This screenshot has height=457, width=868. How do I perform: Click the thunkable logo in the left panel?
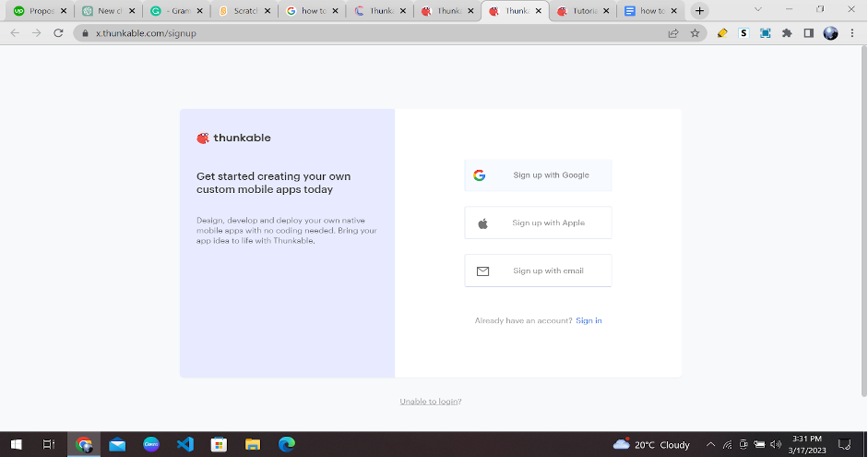coord(233,138)
